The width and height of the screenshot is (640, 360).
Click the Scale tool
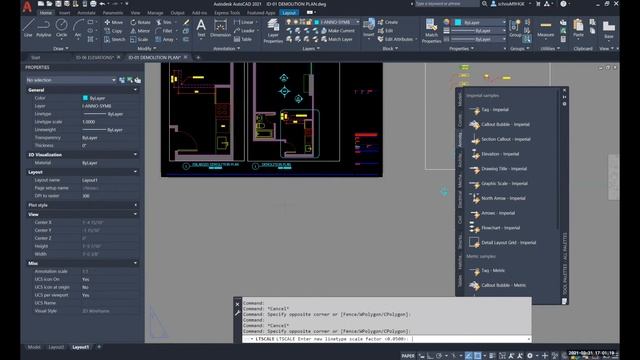139,40
